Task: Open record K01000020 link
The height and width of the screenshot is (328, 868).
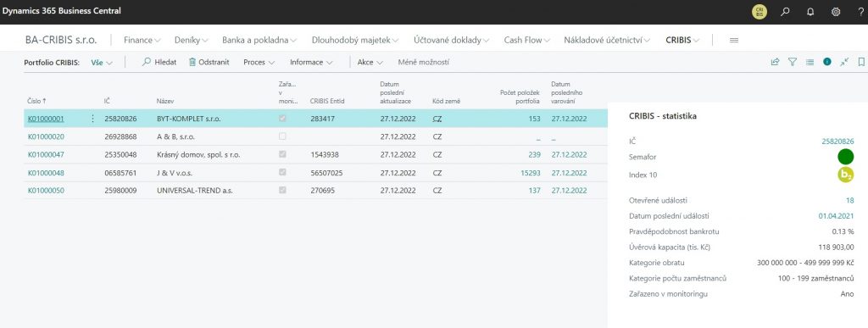Action: pos(46,136)
